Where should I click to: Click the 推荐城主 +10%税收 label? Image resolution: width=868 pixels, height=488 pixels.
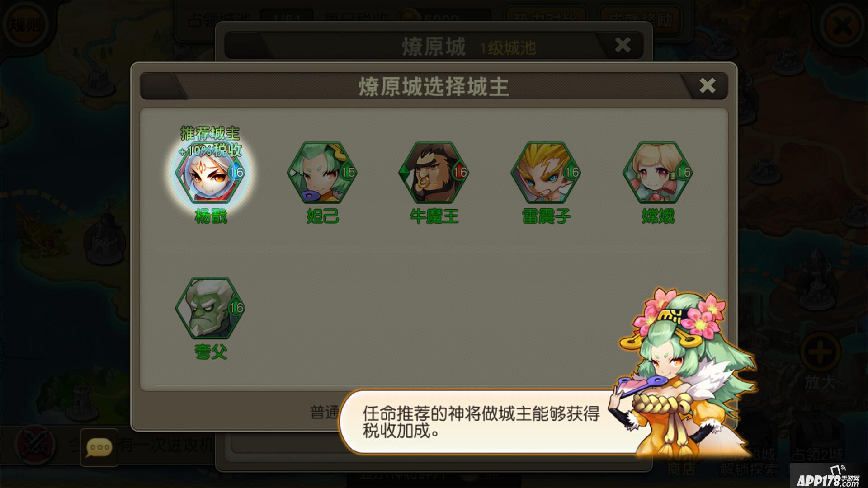[x=211, y=141]
